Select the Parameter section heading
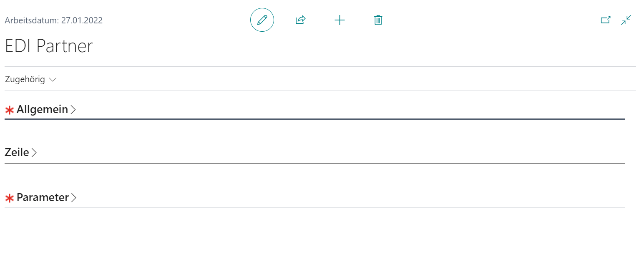644x257 pixels. pos(43,198)
